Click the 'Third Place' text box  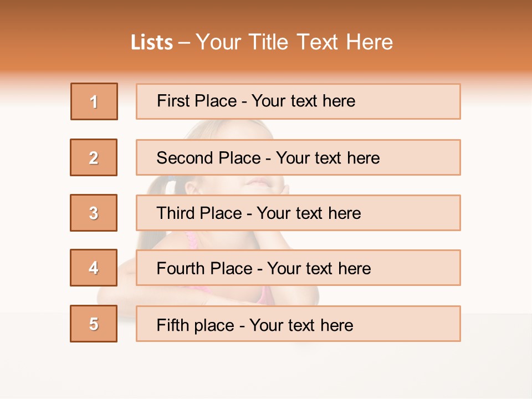click(298, 213)
